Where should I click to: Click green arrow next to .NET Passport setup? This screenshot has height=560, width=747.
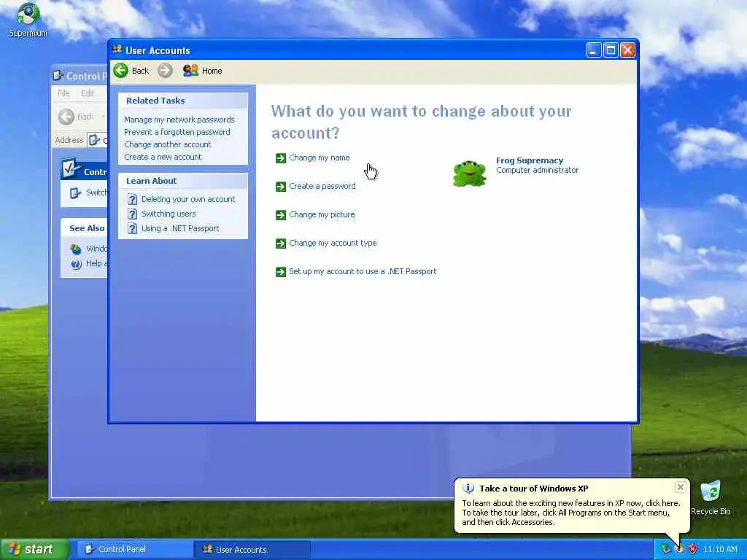281,272
